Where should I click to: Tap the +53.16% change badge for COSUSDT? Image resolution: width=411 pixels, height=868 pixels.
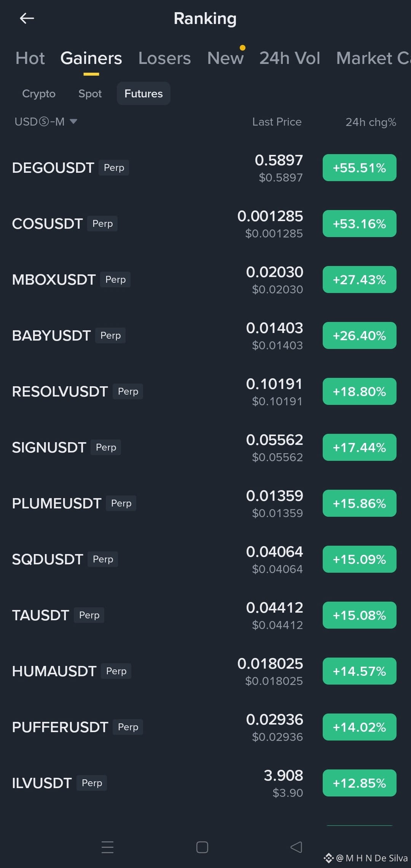pyautogui.click(x=360, y=224)
